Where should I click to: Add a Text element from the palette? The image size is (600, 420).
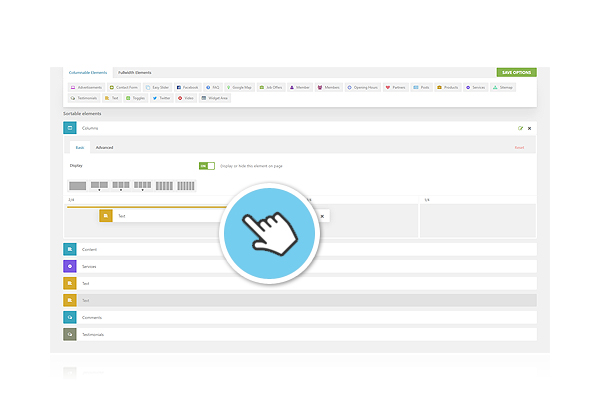coord(112,98)
